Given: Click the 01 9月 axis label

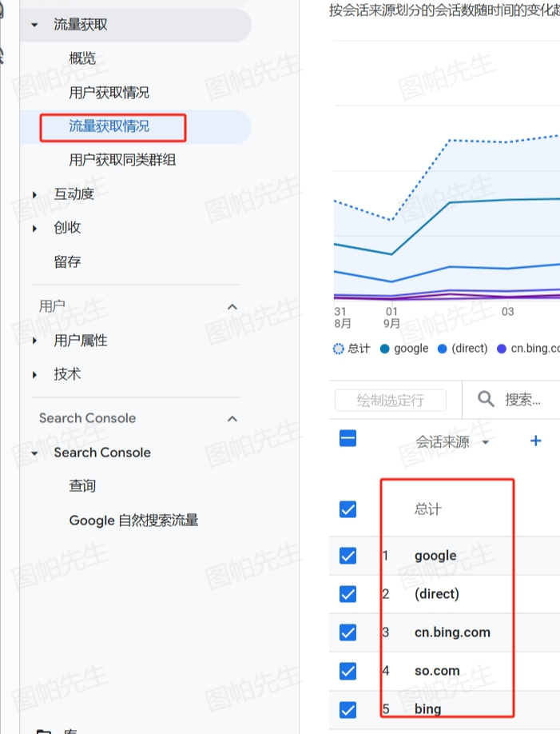Looking at the screenshot, I should [x=392, y=317].
